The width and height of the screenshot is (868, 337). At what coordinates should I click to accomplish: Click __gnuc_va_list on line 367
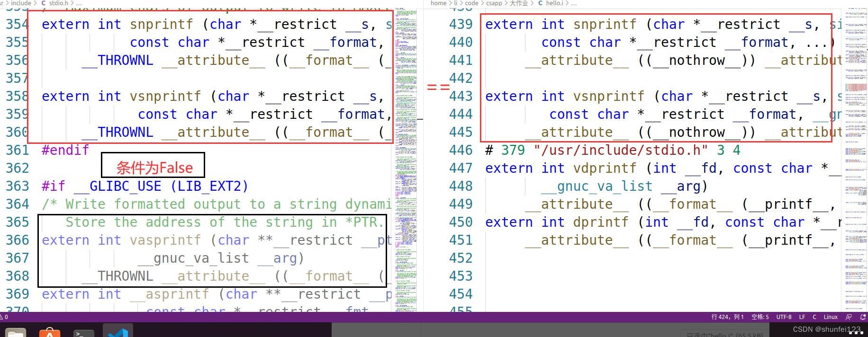coord(193,258)
